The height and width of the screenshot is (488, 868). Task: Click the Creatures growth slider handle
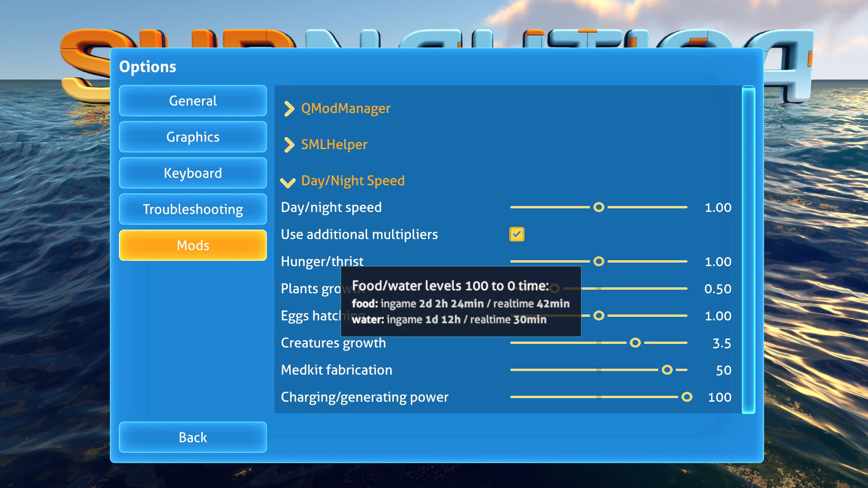click(635, 343)
